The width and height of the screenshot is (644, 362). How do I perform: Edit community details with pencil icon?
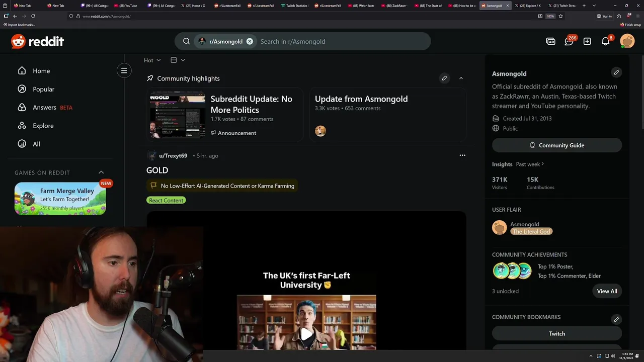click(616, 72)
